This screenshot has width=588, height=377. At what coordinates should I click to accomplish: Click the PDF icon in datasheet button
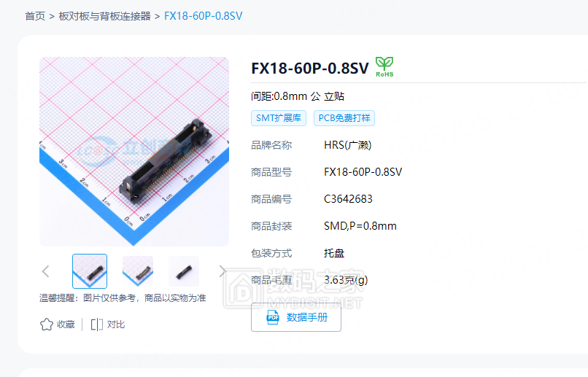[273, 317]
